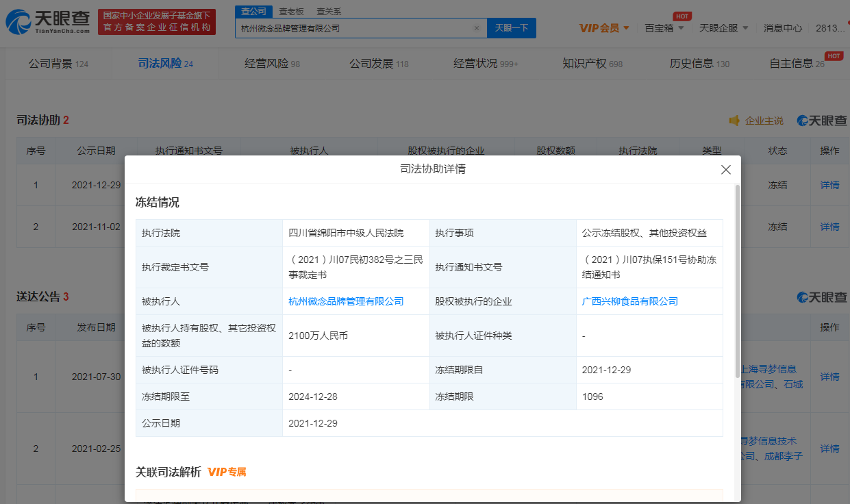The height and width of the screenshot is (504, 850).
Task: Expand the 天眼企服 dropdown
Action: tap(723, 28)
